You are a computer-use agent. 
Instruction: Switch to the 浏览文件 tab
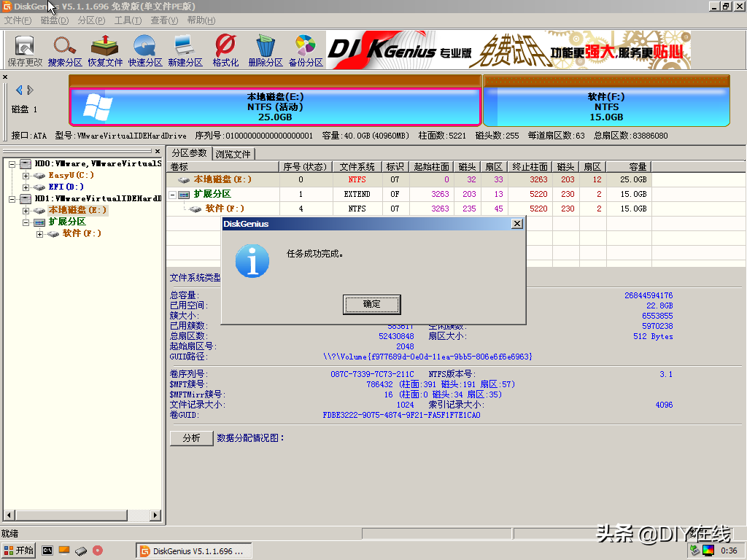point(233,154)
